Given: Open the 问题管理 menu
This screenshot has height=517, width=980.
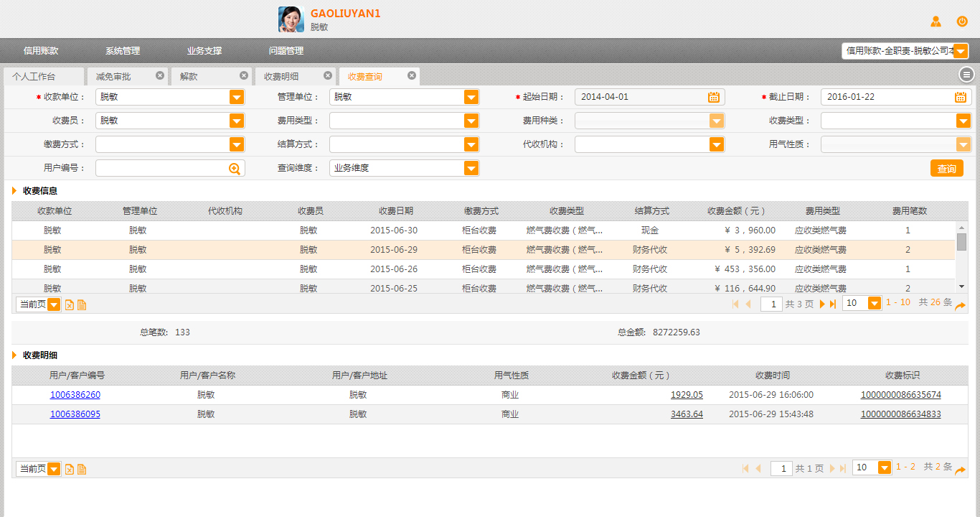Looking at the screenshot, I should (286, 51).
